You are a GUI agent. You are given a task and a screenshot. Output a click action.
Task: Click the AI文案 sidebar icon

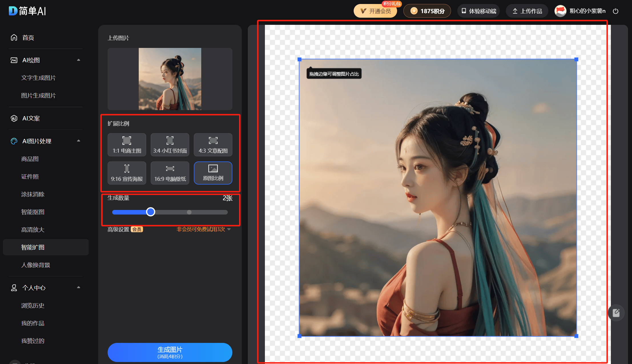coord(14,118)
